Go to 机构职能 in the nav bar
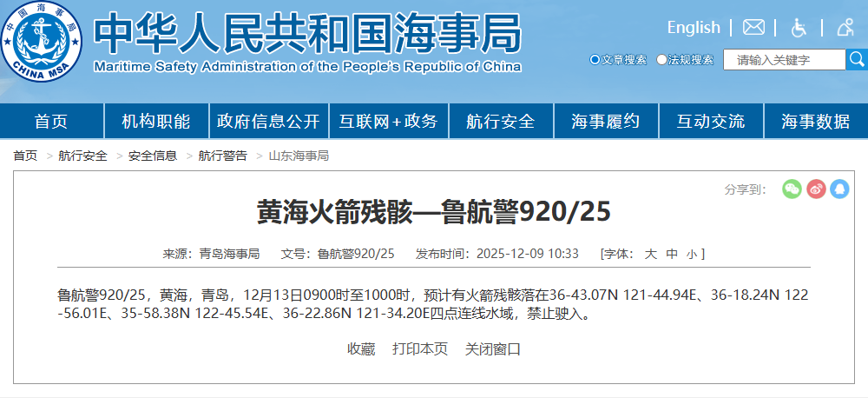The height and width of the screenshot is (398, 868). click(x=155, y=122)
